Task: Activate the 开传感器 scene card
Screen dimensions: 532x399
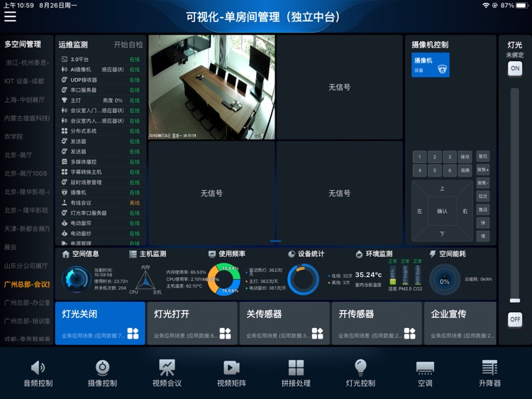Action: click(377, 323)
